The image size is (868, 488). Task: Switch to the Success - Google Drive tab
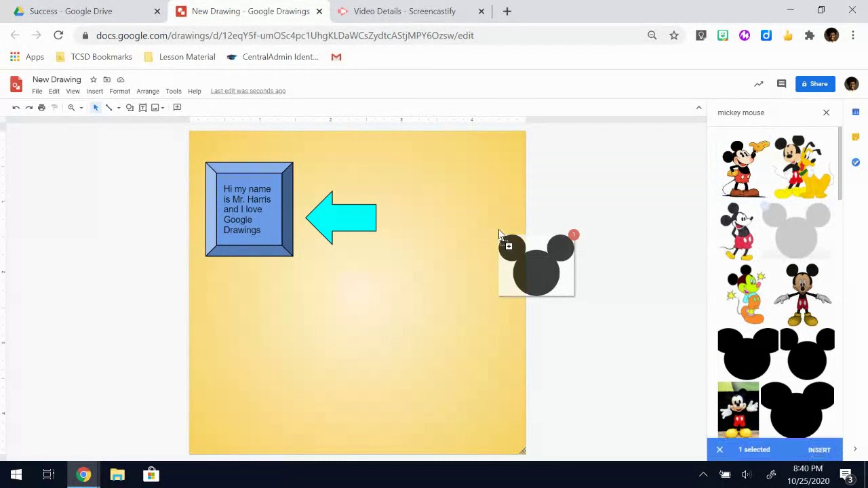(x=87, y=11)
